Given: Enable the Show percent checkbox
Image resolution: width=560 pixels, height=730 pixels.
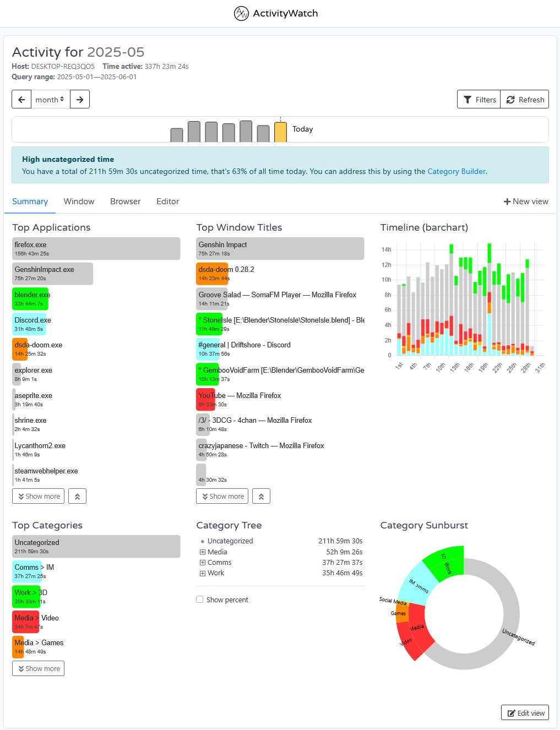Looking at the screenshot, I should 200,600.
